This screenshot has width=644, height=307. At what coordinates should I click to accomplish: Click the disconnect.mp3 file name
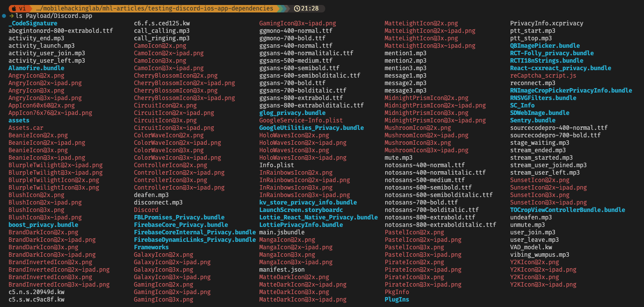pos(158,203)
